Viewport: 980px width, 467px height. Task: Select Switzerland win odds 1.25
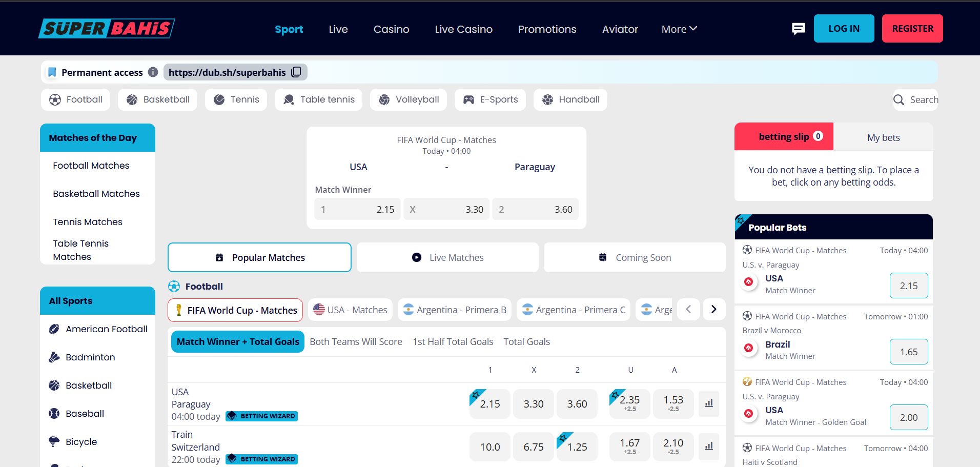coord(577,447)
